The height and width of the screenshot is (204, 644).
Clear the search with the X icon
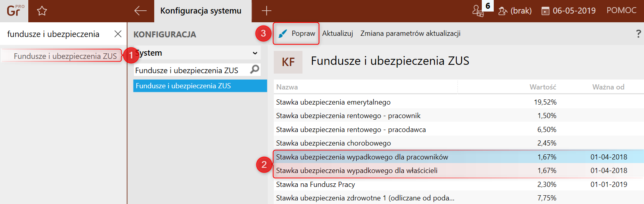[x=118, y=34]
